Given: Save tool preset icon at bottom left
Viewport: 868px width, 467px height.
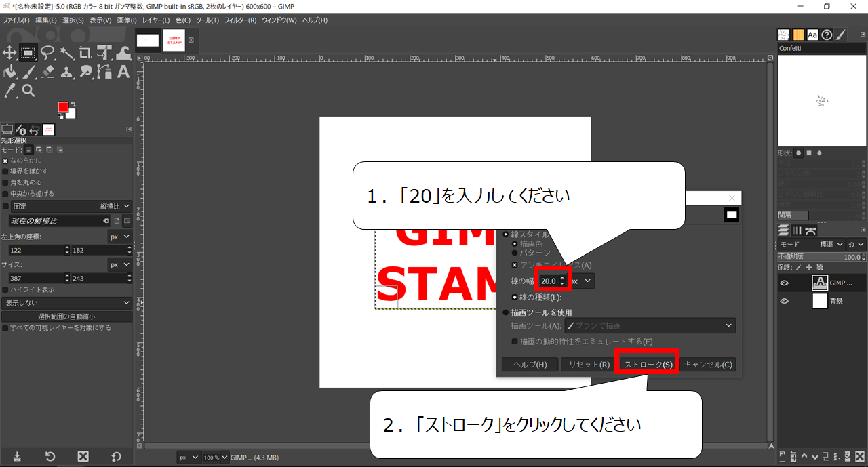Looking at the screenshot, I should click(17, 456).
